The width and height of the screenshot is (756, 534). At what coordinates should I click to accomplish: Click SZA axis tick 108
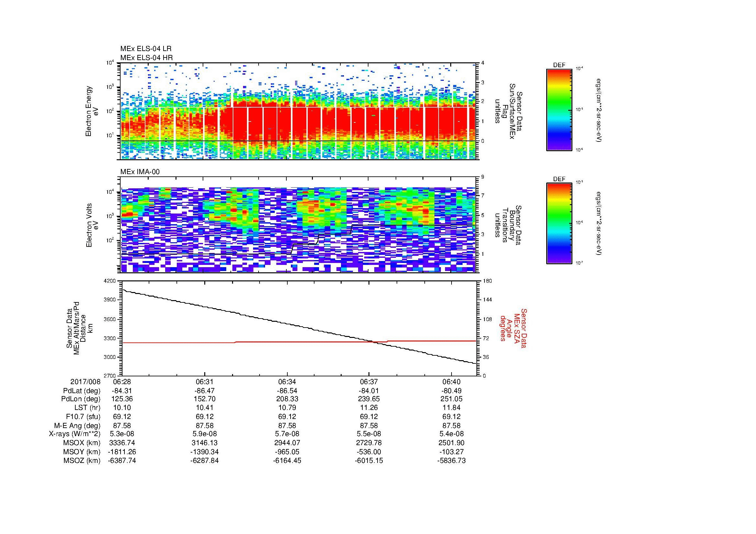click(x=487, y=319)
